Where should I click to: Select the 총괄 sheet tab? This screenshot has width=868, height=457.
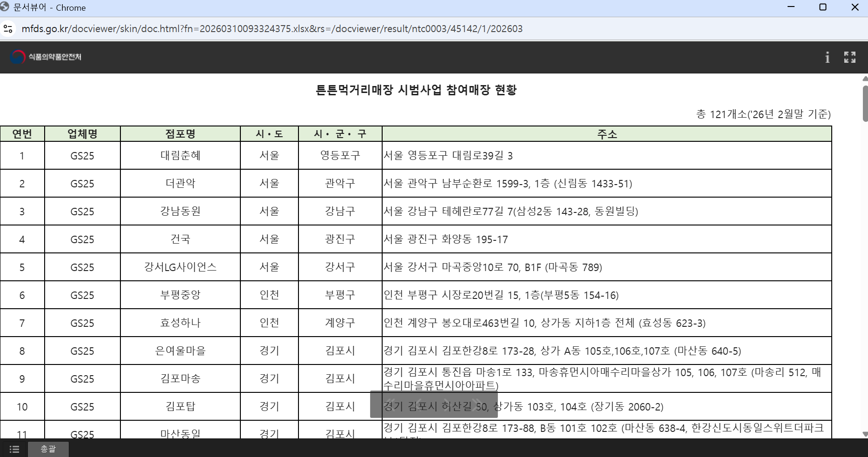click(48, 449)
